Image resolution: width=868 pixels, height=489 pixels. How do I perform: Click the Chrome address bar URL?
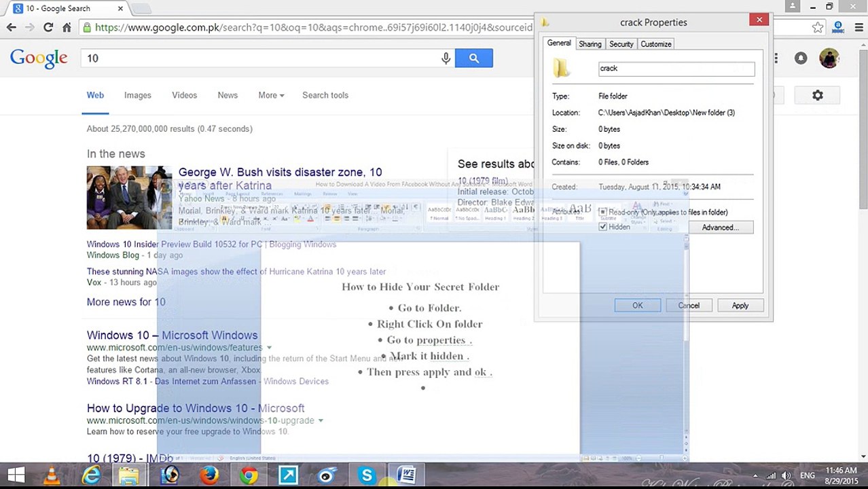314,28
